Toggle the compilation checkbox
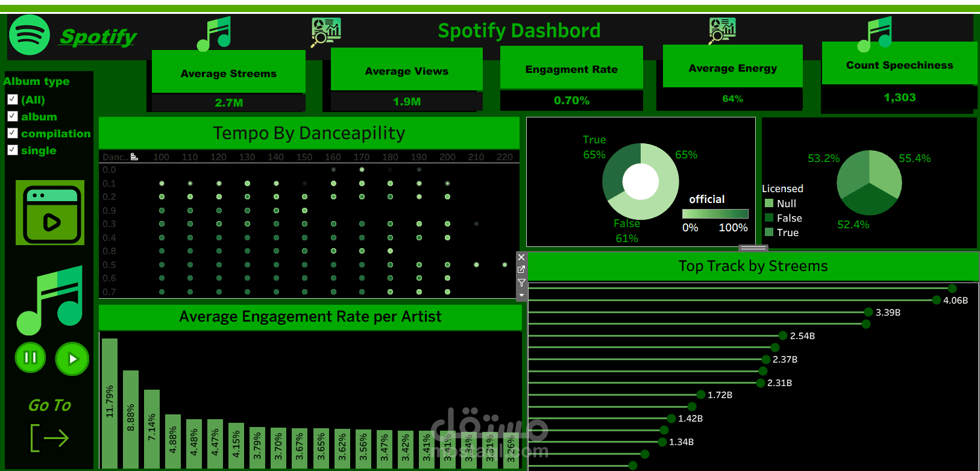This screenshot has height=471, width=980. tap(12, 133)
